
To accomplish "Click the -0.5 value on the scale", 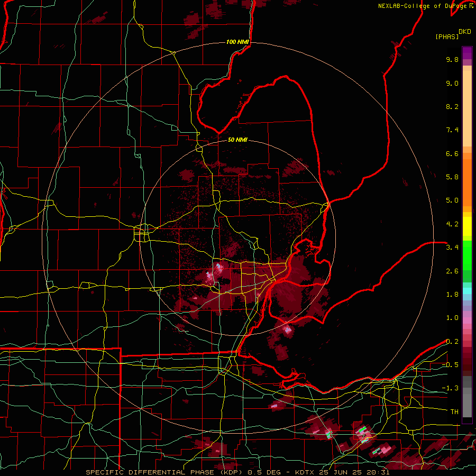I will (x=450, y=365).
